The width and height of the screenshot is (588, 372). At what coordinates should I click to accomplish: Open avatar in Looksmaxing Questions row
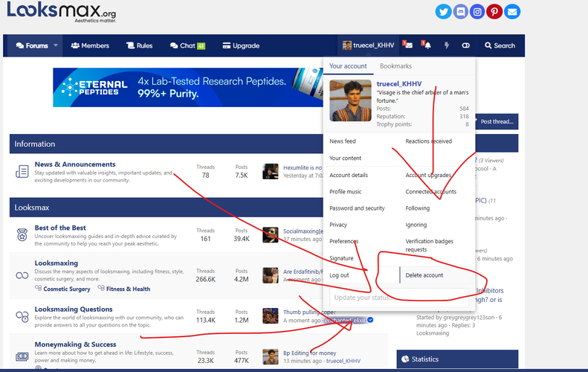(271, 315)
